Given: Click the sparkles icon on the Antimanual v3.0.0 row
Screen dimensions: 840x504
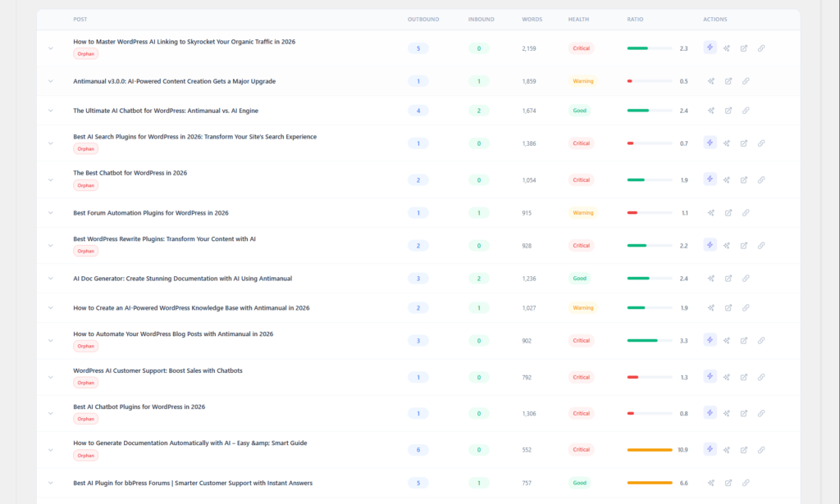Looking at the screenshot, I should coord(710,81).
